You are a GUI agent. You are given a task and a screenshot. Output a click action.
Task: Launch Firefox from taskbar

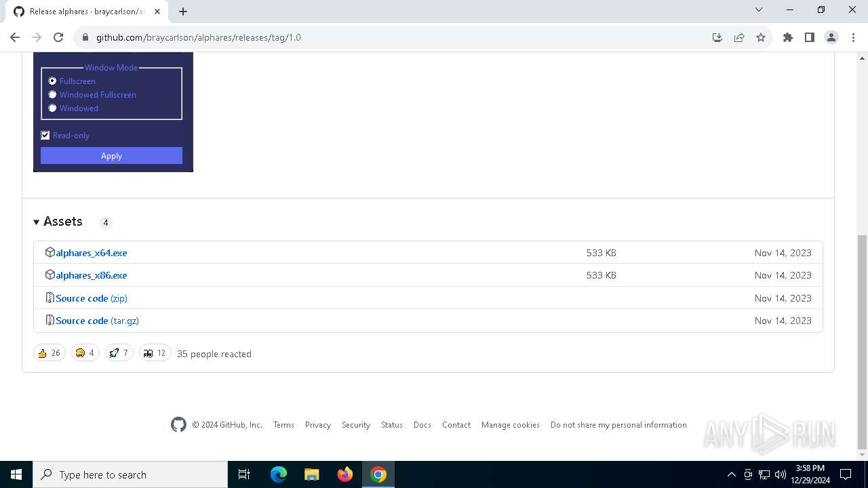pyautogui.click(x=345, y=474)
